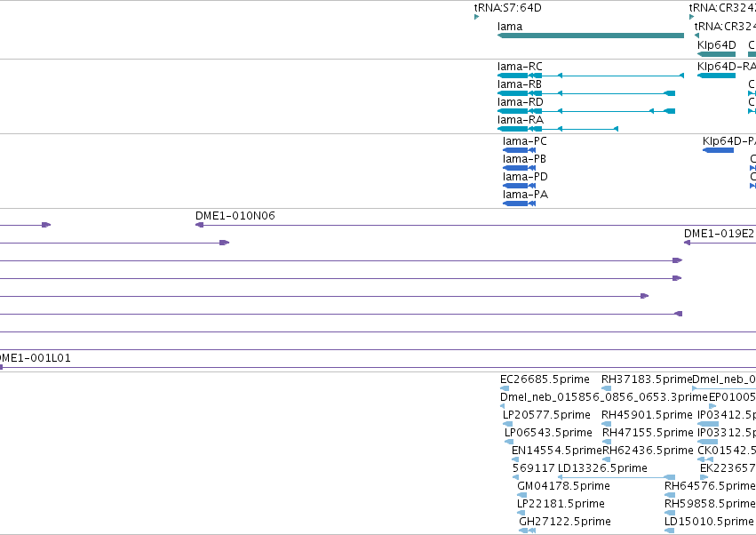Select the Klp64D gene bar
This screenshot has width=756, height=535.
point(716,54)
